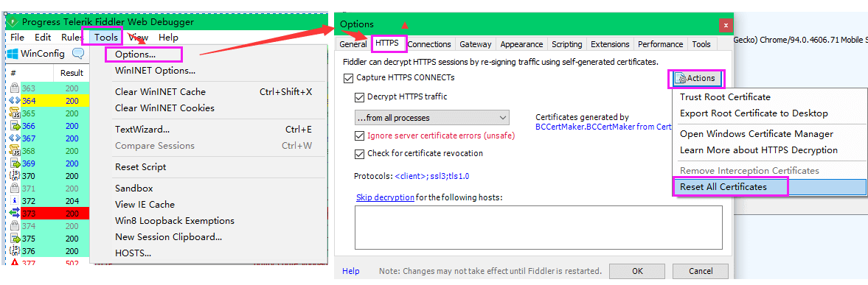868x285 pixels.
Task: Select Export Root Certificate to Desktop
Action: [754, 113]
